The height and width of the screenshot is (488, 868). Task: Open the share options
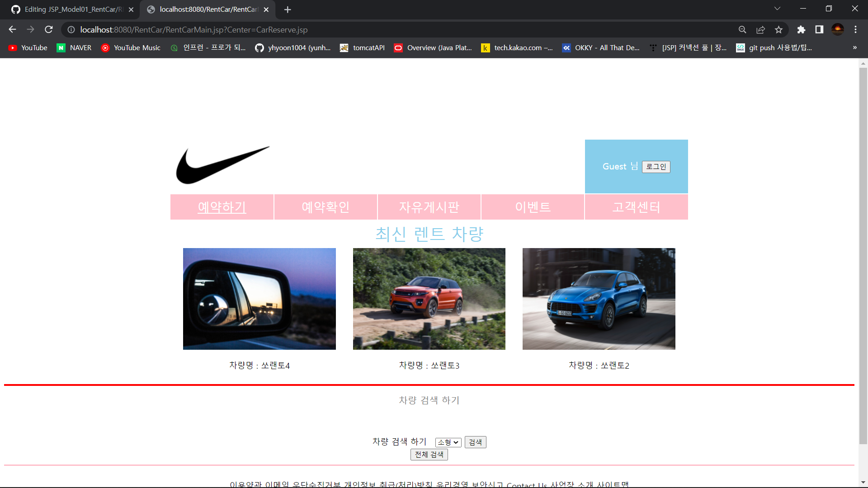(x=760, y=29)
